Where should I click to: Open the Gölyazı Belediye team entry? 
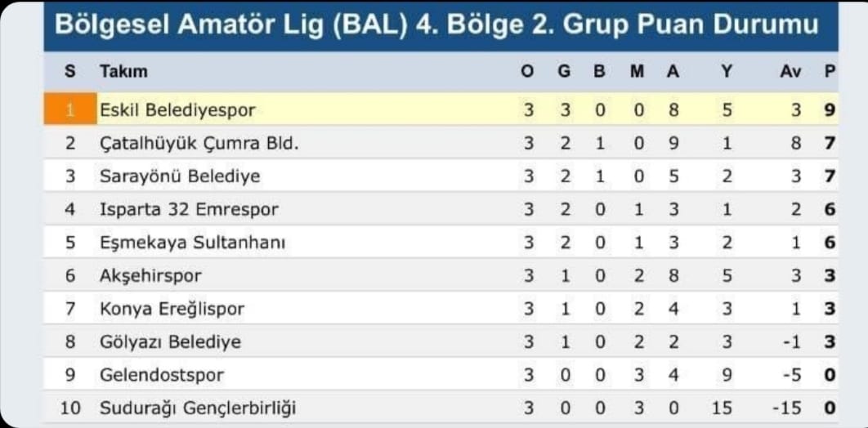(x=170, y=341)
